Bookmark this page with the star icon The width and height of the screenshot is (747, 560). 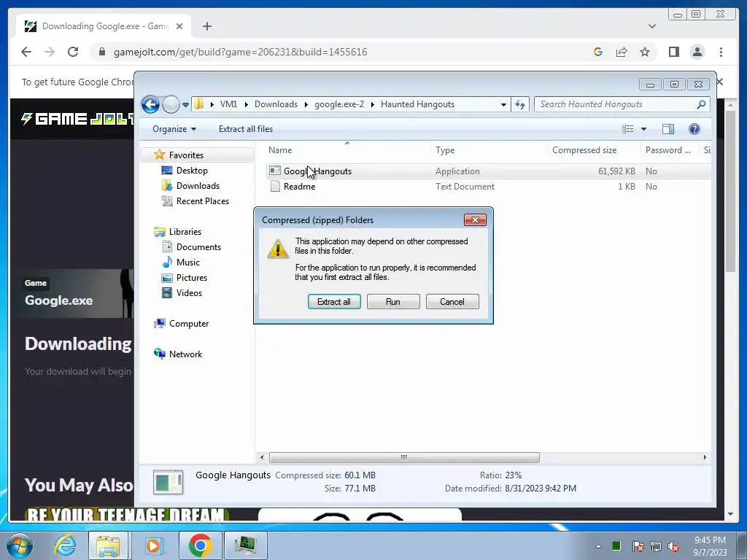click(645, 52)
